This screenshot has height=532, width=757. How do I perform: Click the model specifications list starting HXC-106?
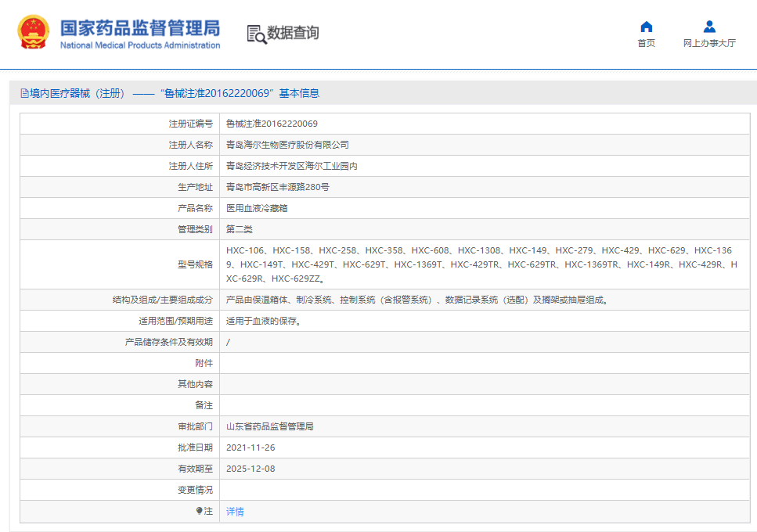point(479,264)
